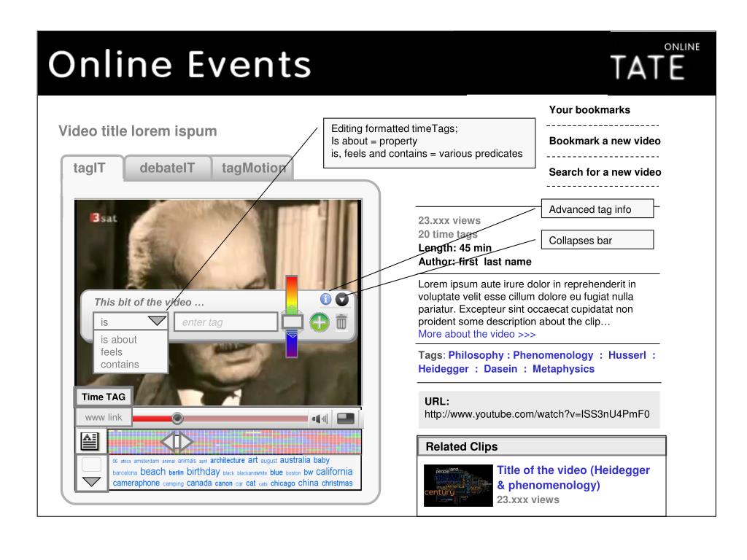Expand the tag cloud with down arrow
The width and height of the screenshot is (747, 560).
pos(91,481)
